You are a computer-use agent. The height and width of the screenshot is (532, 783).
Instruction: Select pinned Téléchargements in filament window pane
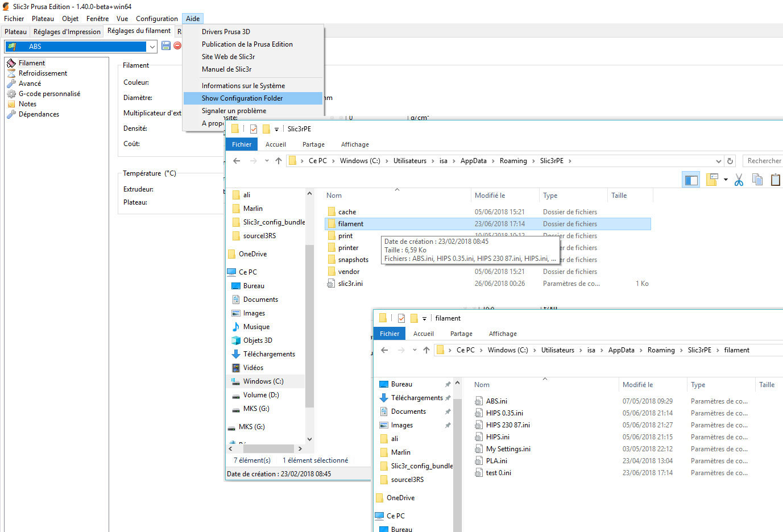pos(417,398)
